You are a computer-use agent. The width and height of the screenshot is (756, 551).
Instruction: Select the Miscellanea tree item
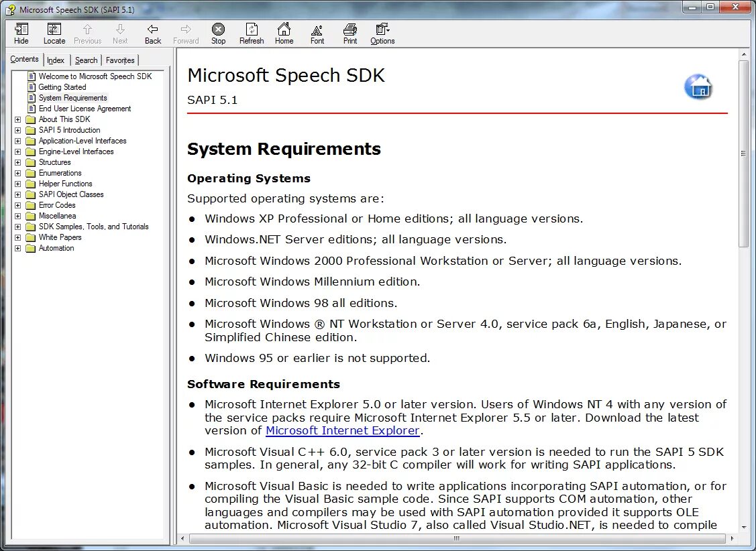coord(58,216)
